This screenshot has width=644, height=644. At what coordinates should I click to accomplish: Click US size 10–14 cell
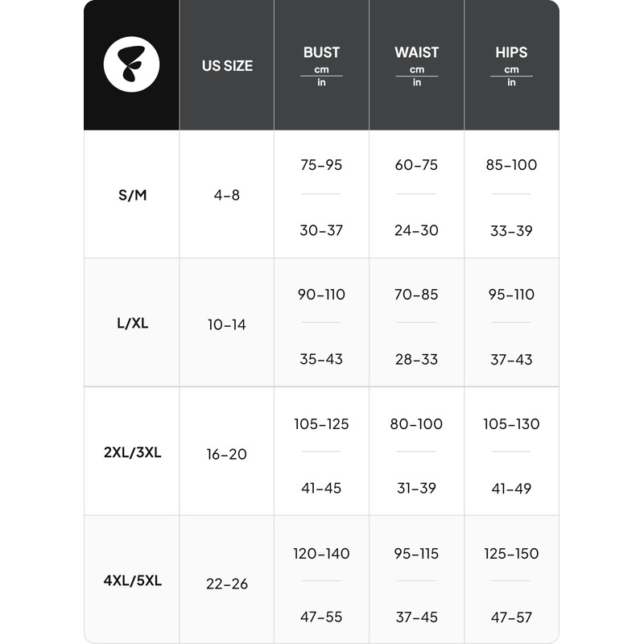point(226,325)
